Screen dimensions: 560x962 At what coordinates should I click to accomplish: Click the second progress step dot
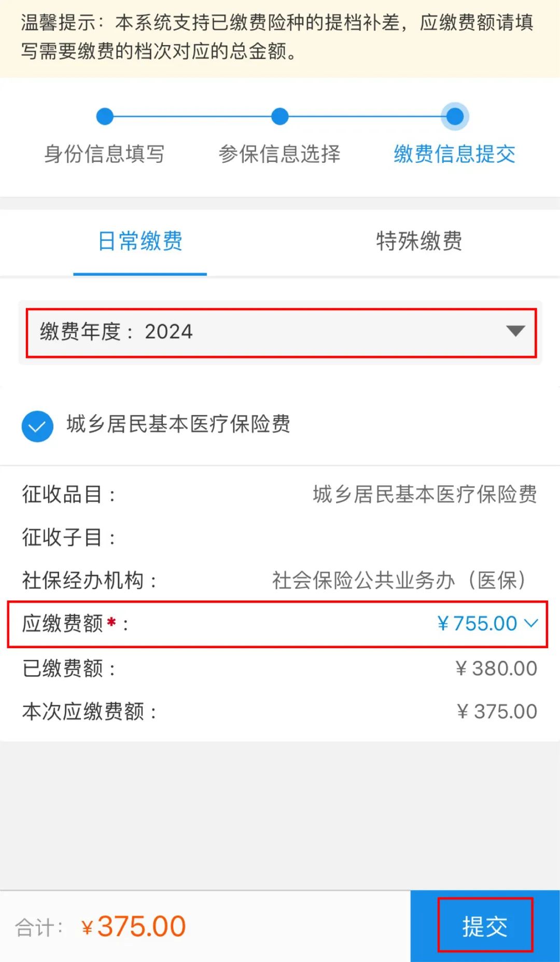[x=280, y=116]
